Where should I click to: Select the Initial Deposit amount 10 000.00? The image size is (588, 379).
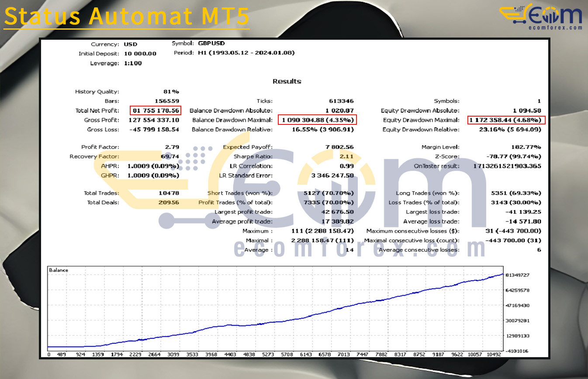(140, 54)
